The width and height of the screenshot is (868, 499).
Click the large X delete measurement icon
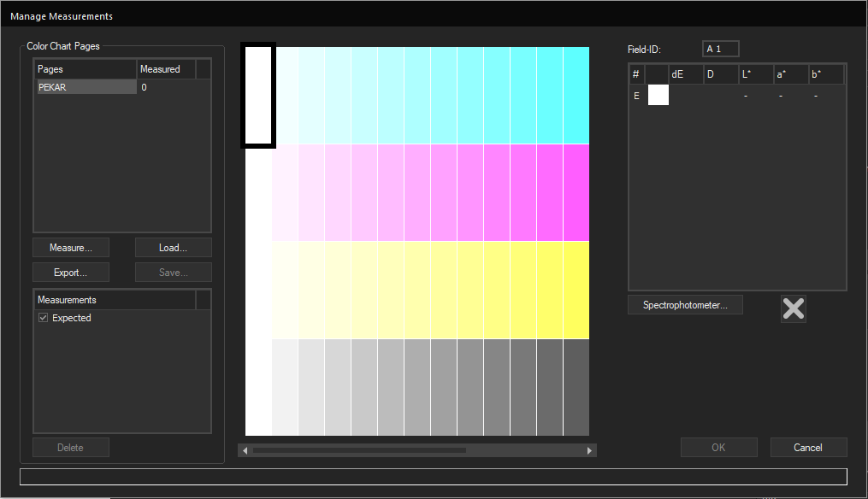coord(794,308)
